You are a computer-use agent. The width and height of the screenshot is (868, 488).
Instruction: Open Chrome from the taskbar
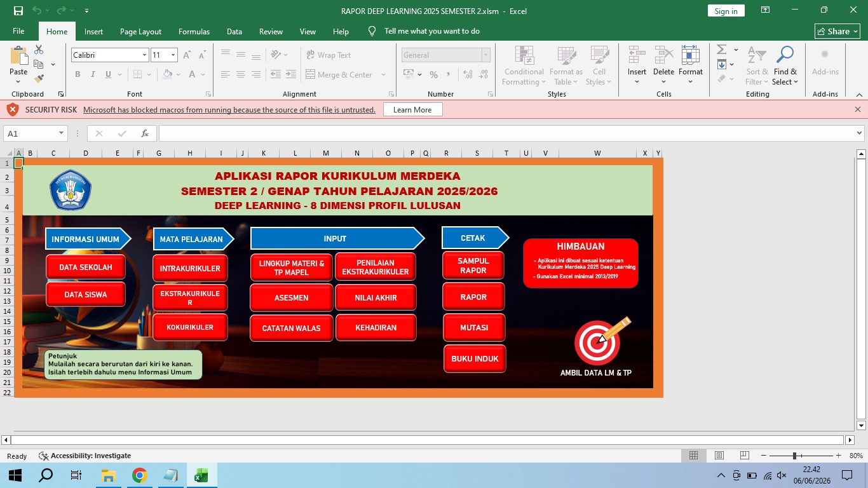[x=140, y=475]
